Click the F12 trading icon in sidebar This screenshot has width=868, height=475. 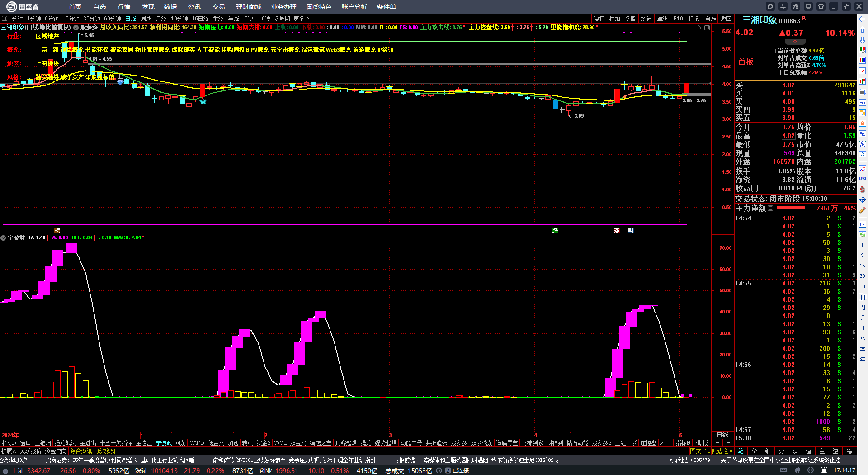pos(863,134)
